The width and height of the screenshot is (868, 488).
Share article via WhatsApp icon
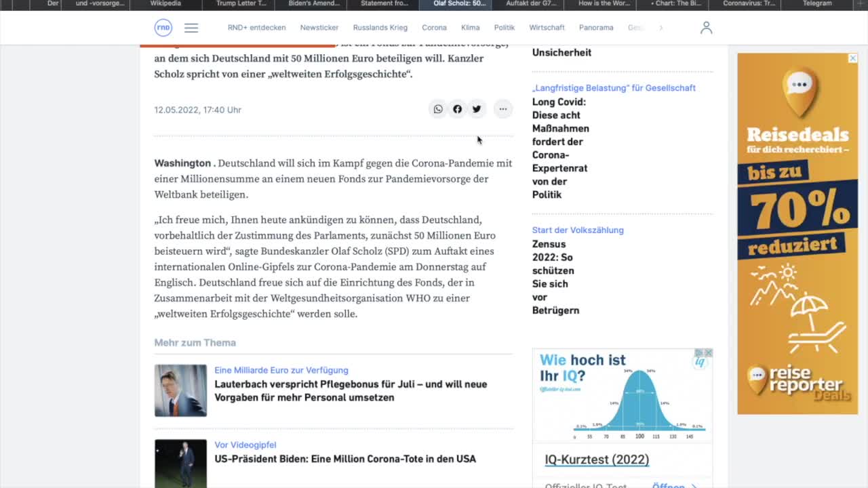[438, 109]
